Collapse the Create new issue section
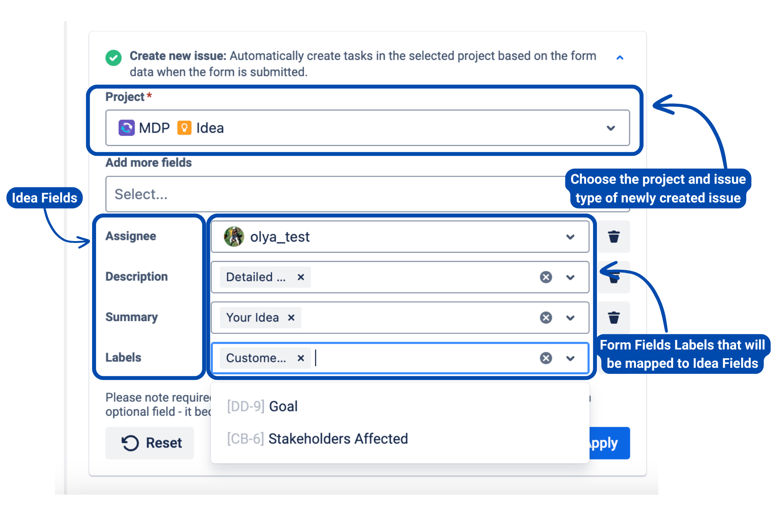This screenshot has width=779, height=532. 620,58
